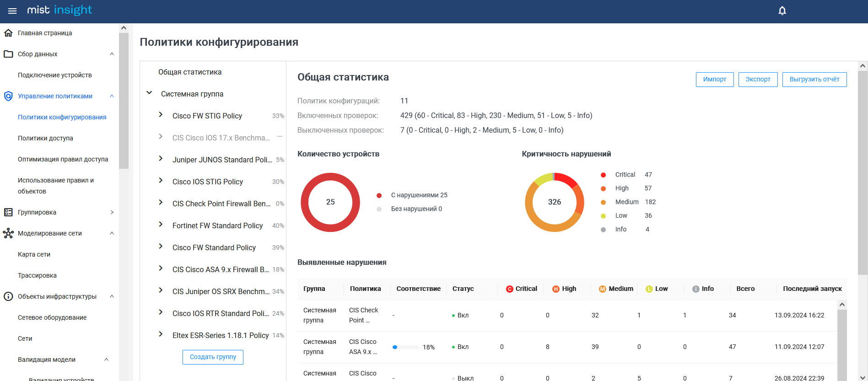
Task: Click the network icon for Моделирование сети
Action: pyautogui.click(x=8, y=233)
